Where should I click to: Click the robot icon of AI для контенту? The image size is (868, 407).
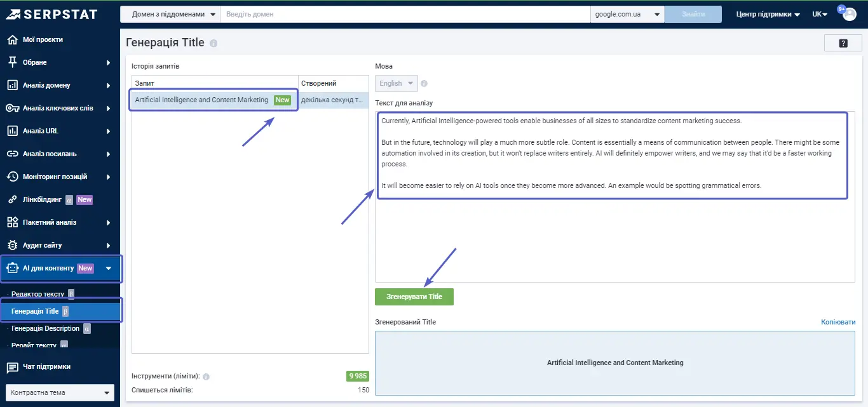click(x=11, y=268)
